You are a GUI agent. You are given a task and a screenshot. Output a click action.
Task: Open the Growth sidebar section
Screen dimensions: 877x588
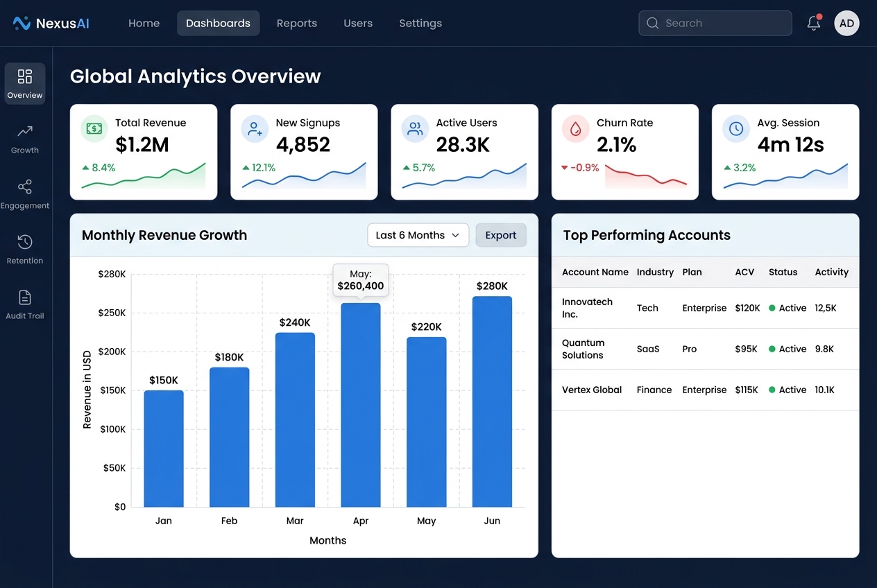[x=25, y=139]
